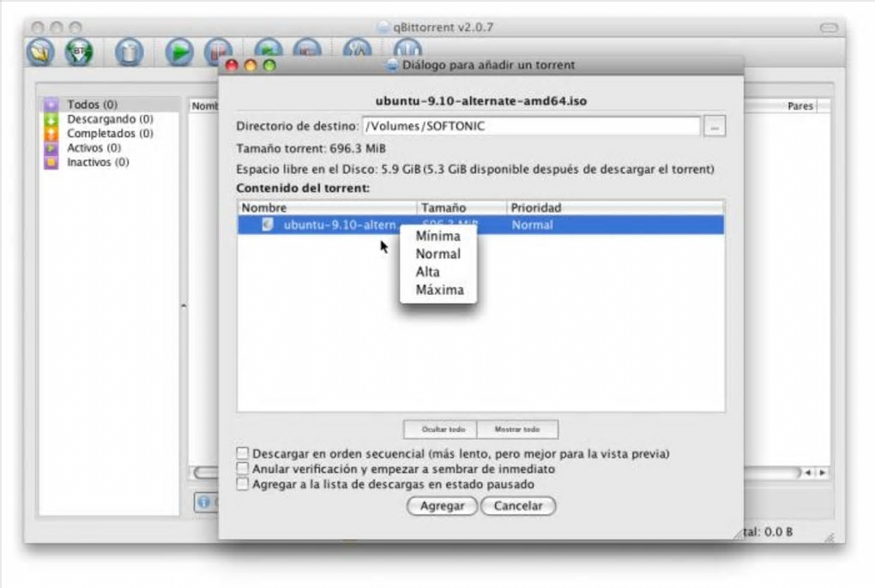Viewport: 875px width, 588px height.
Task: Choose Mínima in the priority popup menu
Action: coord(438,236)
